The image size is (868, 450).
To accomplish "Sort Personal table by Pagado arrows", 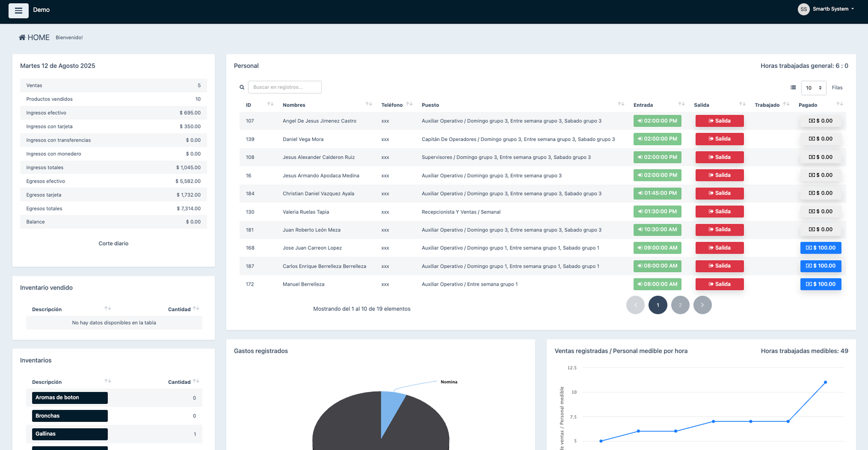I will [840, 104].
